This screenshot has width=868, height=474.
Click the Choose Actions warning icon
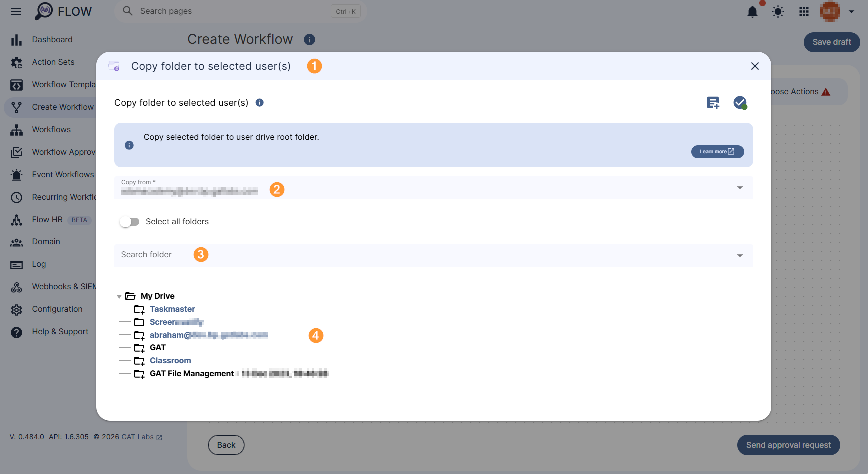826,92
